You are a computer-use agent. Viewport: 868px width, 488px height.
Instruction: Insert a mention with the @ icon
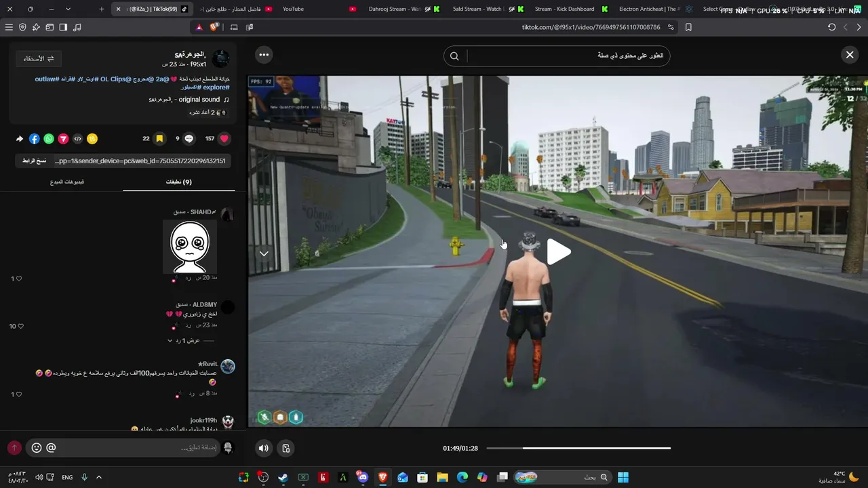(x=51, y=447)
